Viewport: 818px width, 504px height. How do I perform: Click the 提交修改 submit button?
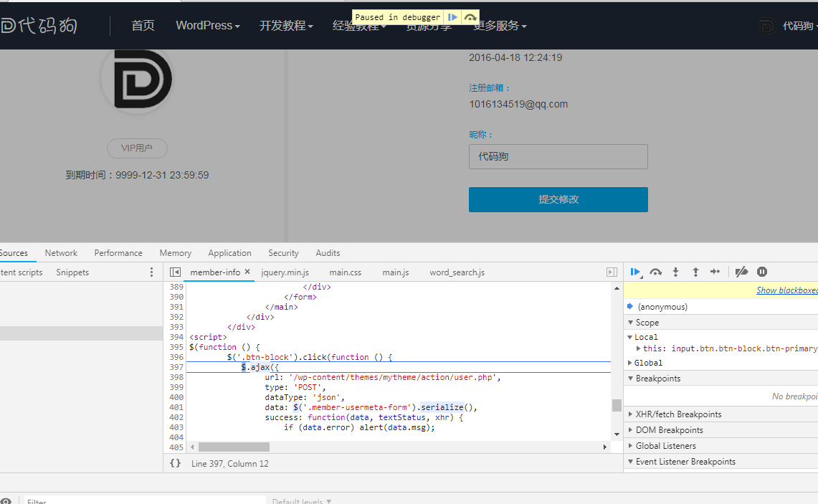point(558,199)
